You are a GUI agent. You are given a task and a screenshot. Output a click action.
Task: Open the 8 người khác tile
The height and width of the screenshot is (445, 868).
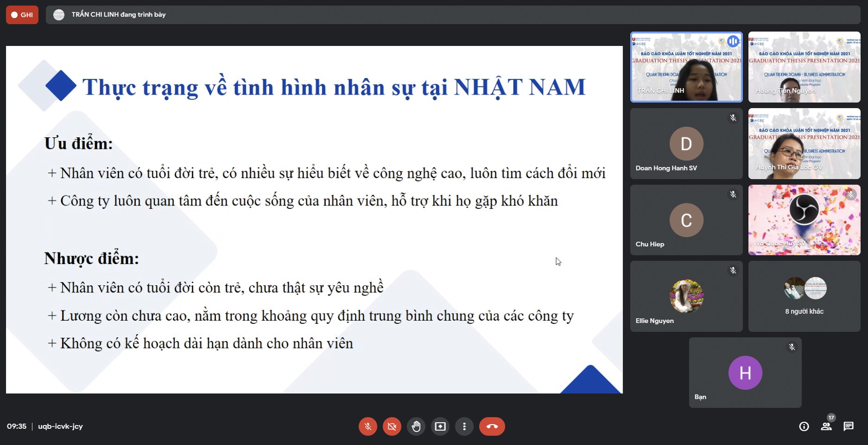point(804,296)
